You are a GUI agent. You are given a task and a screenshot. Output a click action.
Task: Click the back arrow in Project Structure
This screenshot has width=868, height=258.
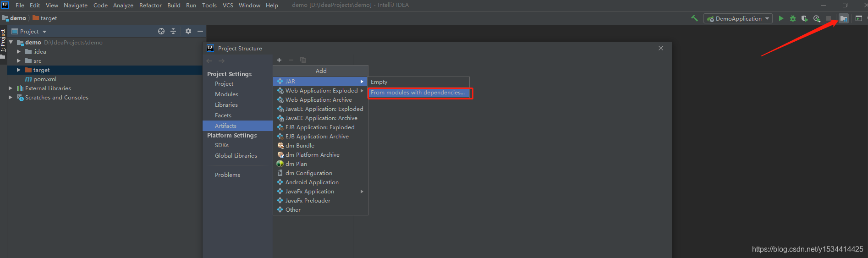pyautogui.click(x=209, y=61)
